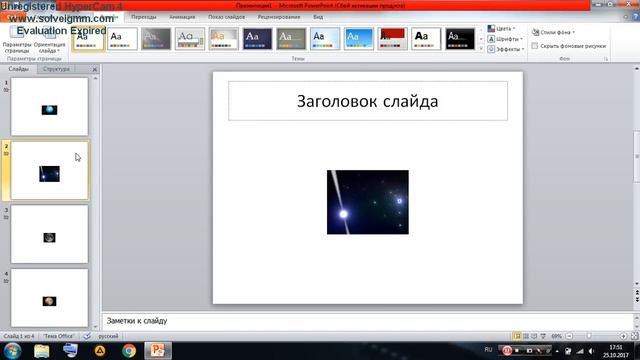
Task: Open the Шрифты theme fonts dropdown
Action: point(505,39)
